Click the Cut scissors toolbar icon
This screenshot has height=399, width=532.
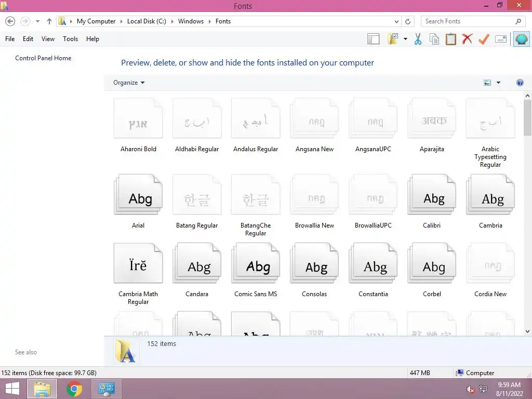(x=418, y=39)
